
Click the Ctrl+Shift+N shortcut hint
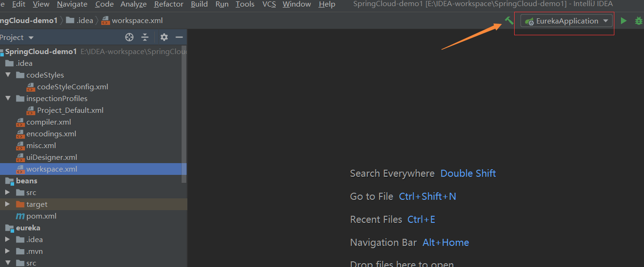tap(428, 196)
